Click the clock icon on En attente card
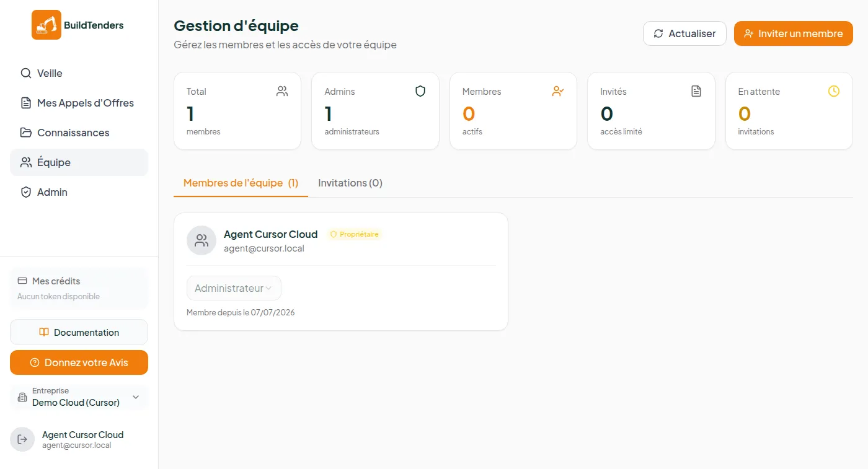 (x=834, y=91)
